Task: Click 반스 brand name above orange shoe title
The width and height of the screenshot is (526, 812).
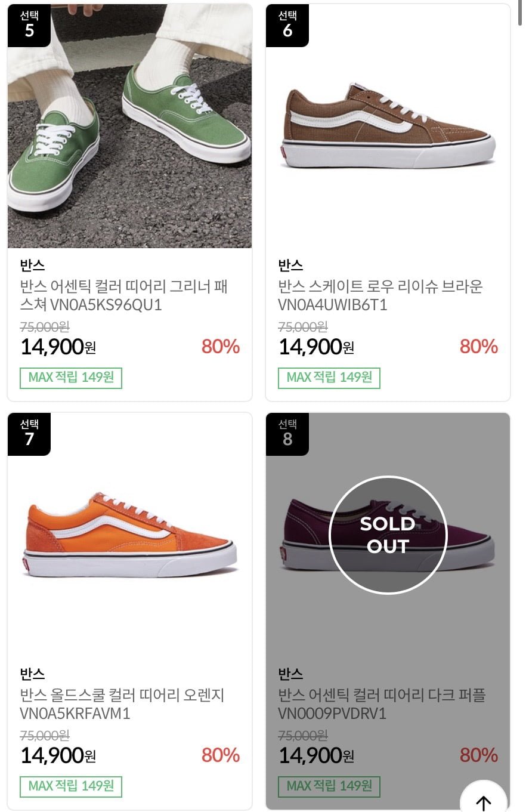Action: tap(33, 674)
